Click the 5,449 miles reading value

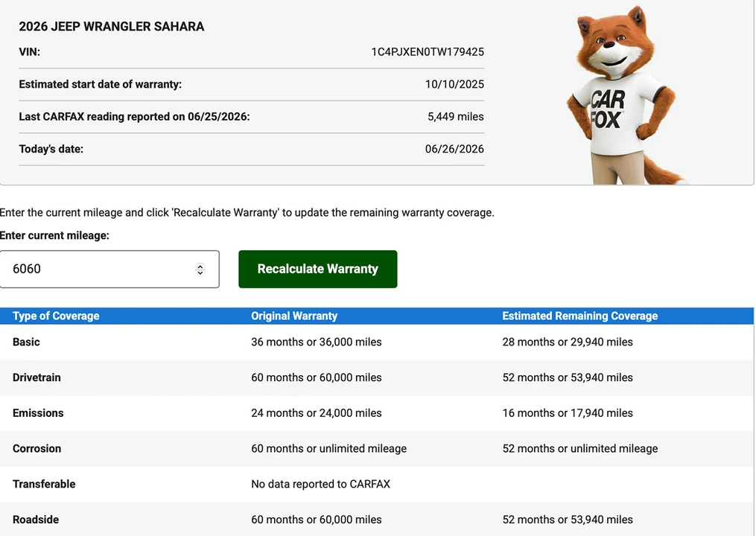(x=456, y=117)
